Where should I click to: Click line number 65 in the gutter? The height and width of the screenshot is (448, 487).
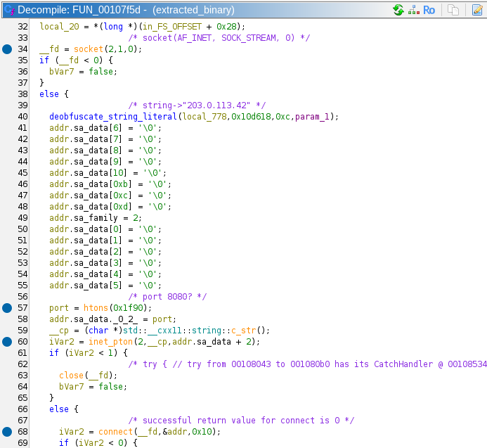point(22,398)
